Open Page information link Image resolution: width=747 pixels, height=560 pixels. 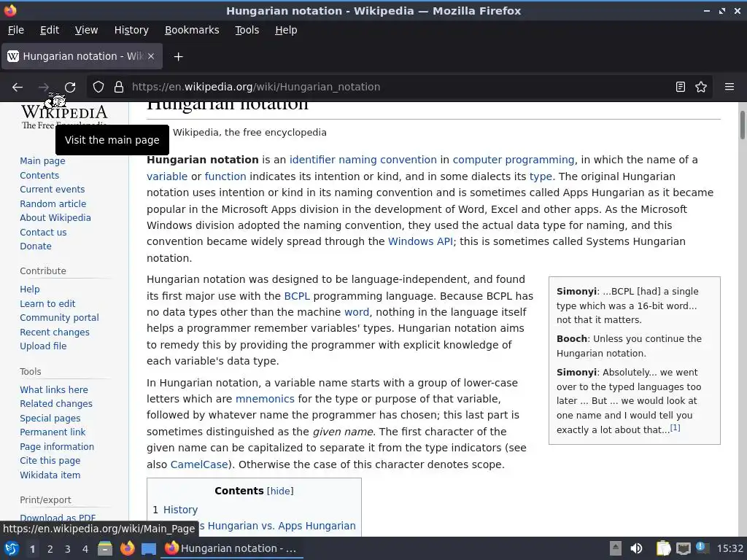(x=57, y=447)
